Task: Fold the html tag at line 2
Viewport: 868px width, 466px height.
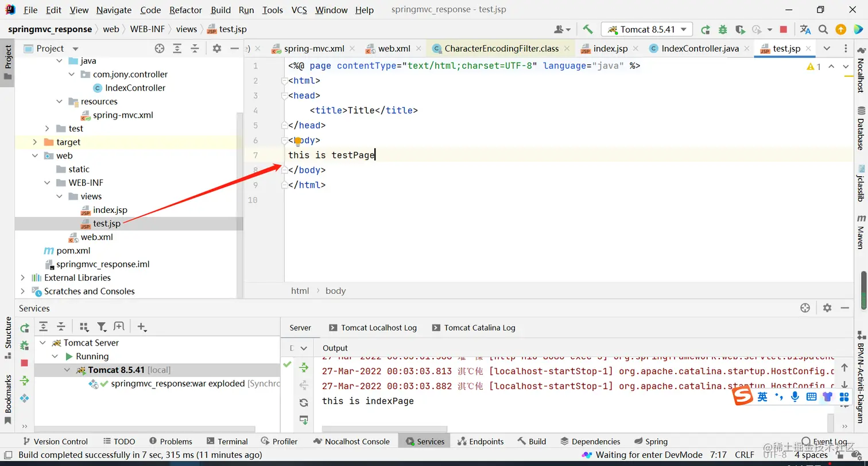Action: pyautogui.click(x=284, y=81)
